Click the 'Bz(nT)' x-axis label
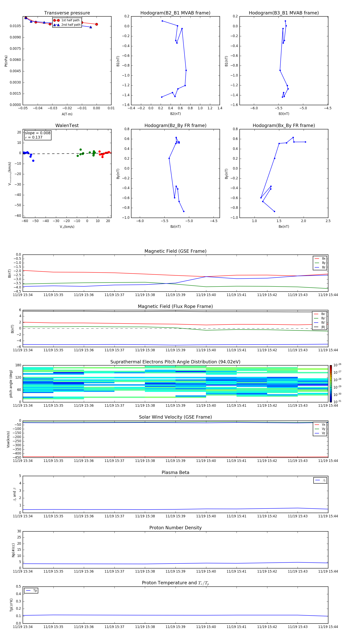The image size is (351, 644). [175, 227]
